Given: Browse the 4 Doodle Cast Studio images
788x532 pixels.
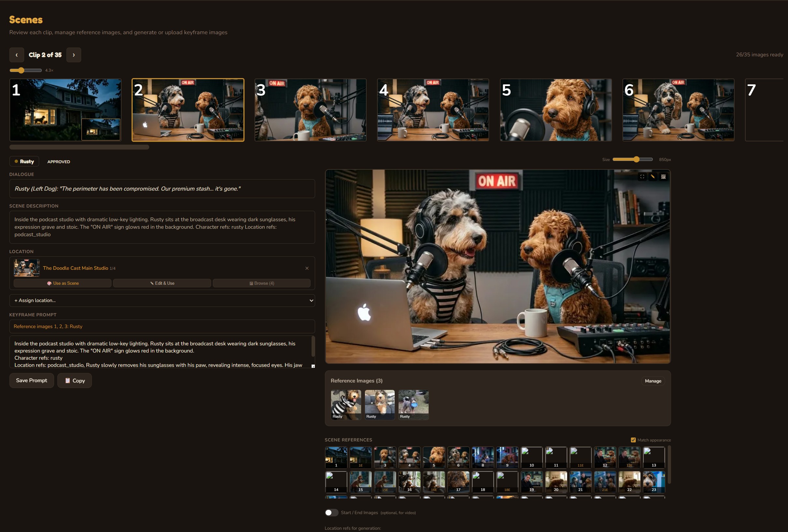Looking at the screenshot, I should click(261, 283).
